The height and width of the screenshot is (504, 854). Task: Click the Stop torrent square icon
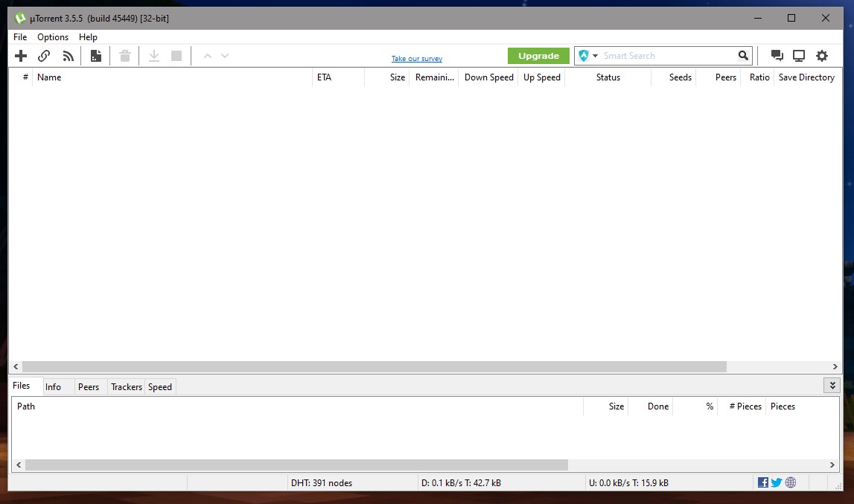coord(176,56)
